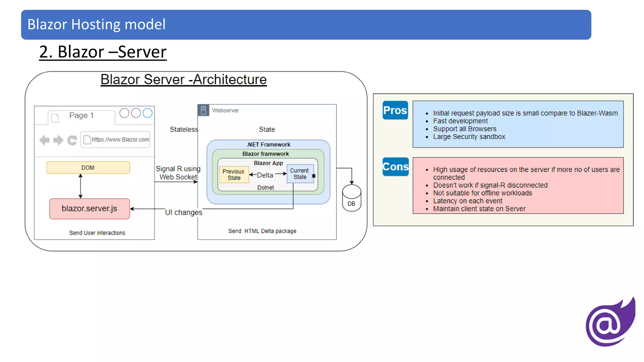Click the yellow DOM box
644x362 pixels.
88,167
